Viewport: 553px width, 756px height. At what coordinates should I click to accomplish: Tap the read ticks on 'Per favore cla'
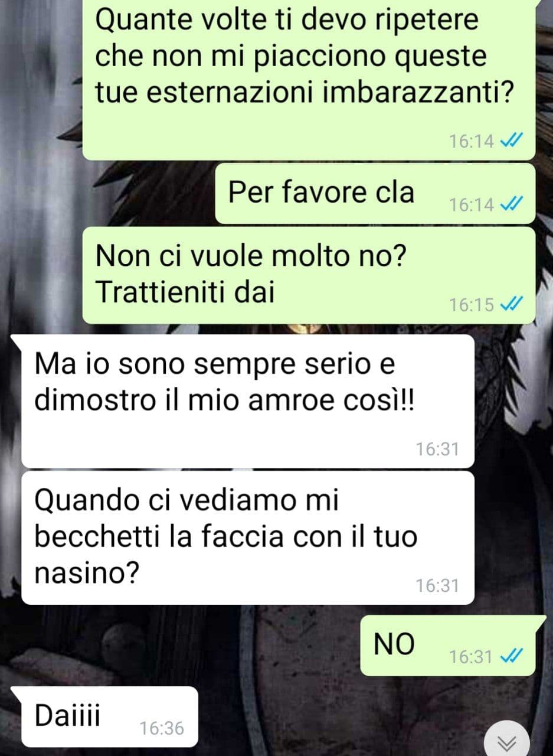pyautogui.click(x=509, y=204)
